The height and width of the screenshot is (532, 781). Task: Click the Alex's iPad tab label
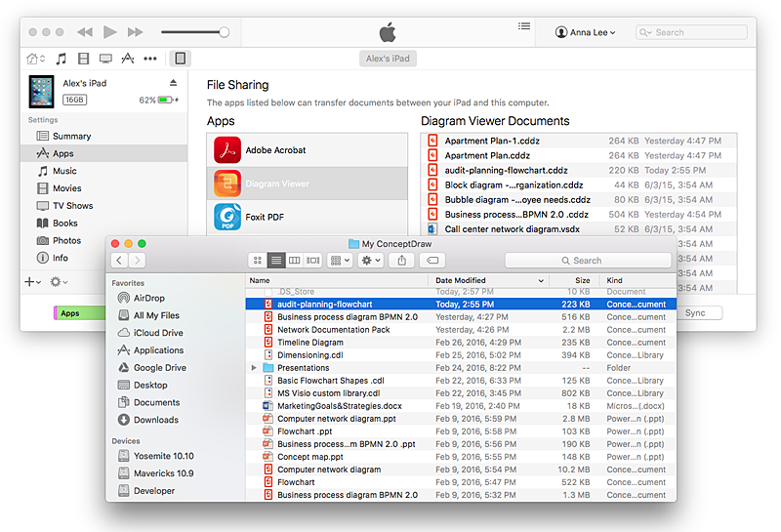pos(388,59)
